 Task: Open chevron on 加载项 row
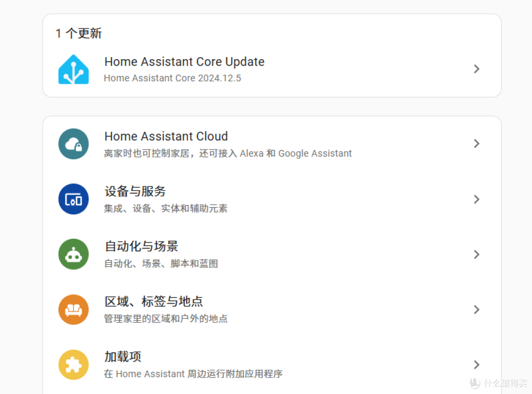click(x=477, y=365)
